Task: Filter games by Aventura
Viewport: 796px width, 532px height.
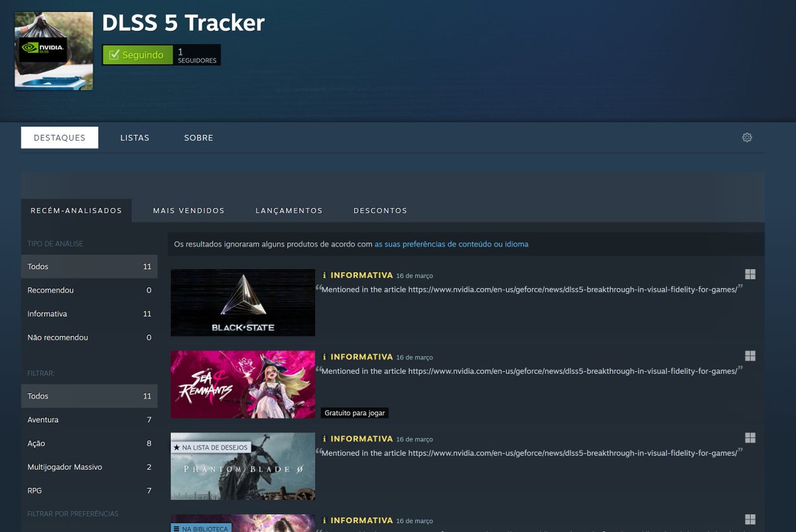Action: pyautogui.click(x=90, y=420)
